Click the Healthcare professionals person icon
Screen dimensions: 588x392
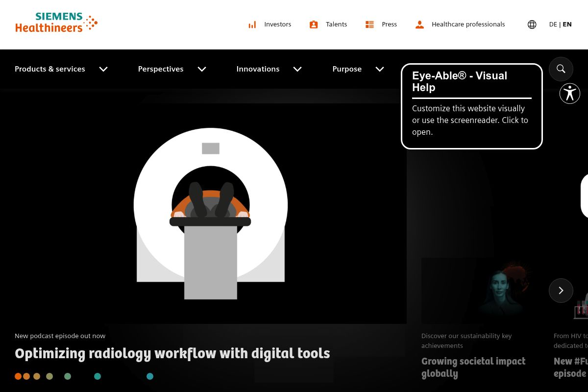(x=419, y=24)
